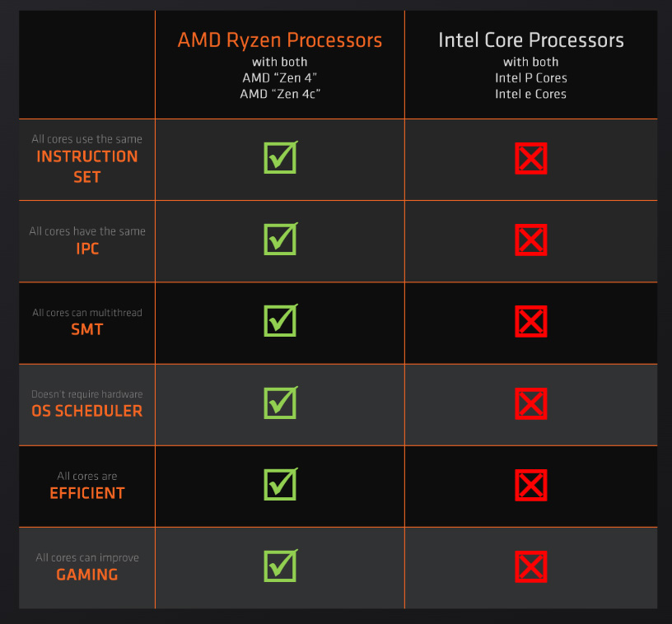Click the red X in IPC row
The image size is (672, 624).
(530, 240)
